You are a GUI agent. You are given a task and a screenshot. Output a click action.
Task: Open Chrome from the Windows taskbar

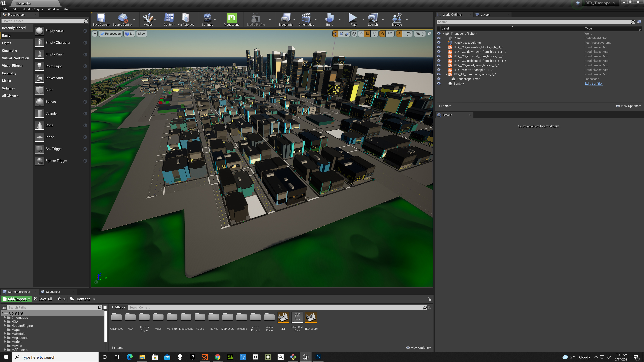tap(218, 357)
